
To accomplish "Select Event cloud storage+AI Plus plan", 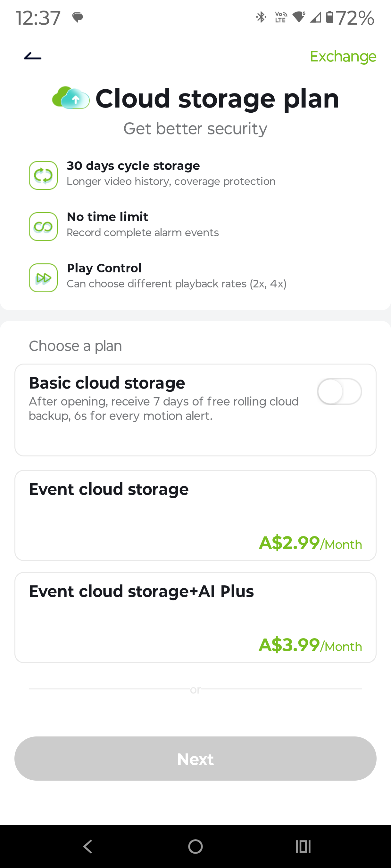I will 195,617.
